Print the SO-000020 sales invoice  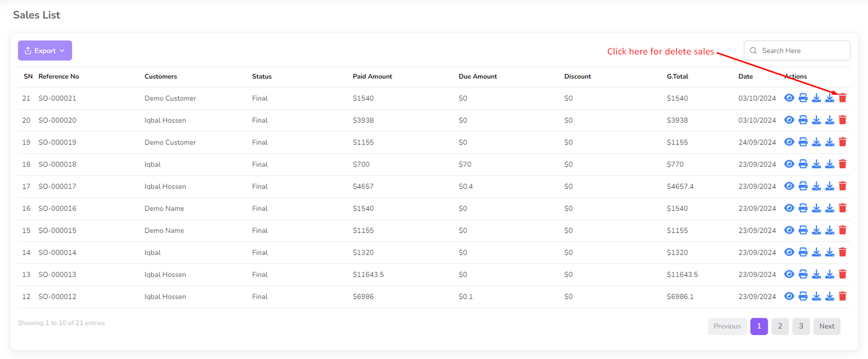point(803,120)
